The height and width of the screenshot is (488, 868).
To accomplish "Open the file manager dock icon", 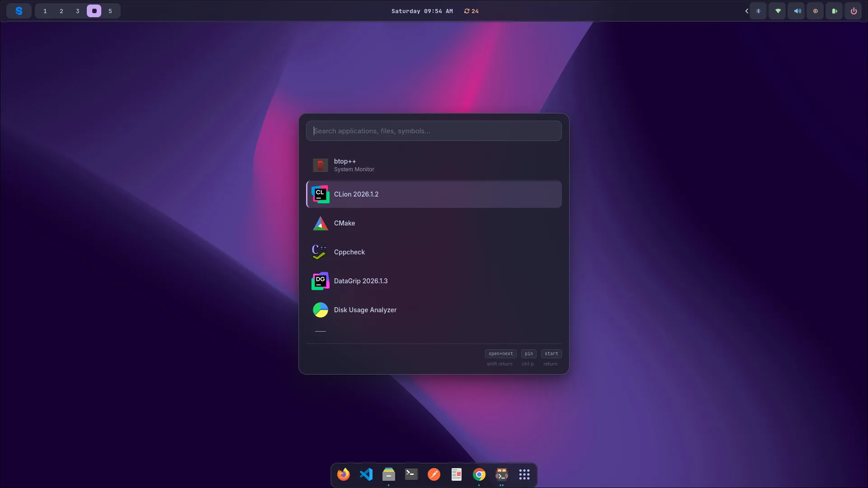I will coord(389,474).
